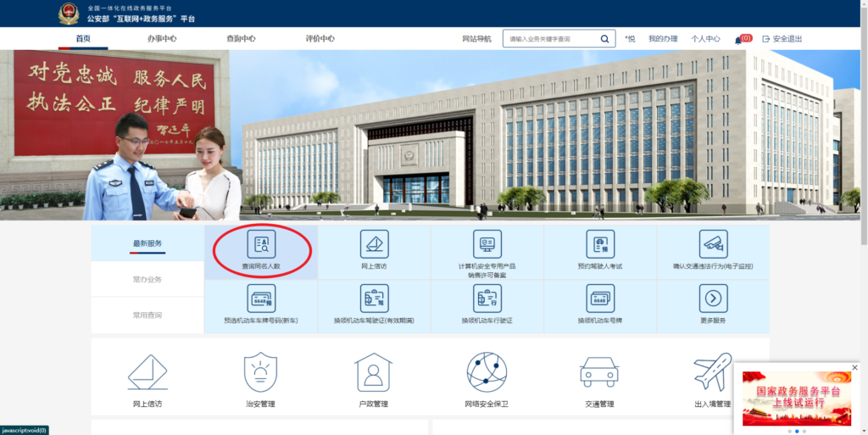Open the 查询同名人数 service icon
868x435 pixels.
261,244
